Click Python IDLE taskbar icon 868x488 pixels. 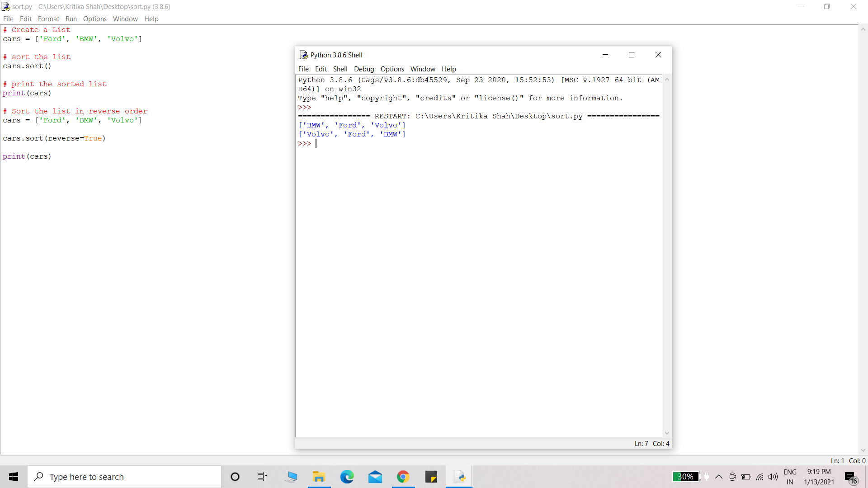pyautogui.click(x=459, y=477)
